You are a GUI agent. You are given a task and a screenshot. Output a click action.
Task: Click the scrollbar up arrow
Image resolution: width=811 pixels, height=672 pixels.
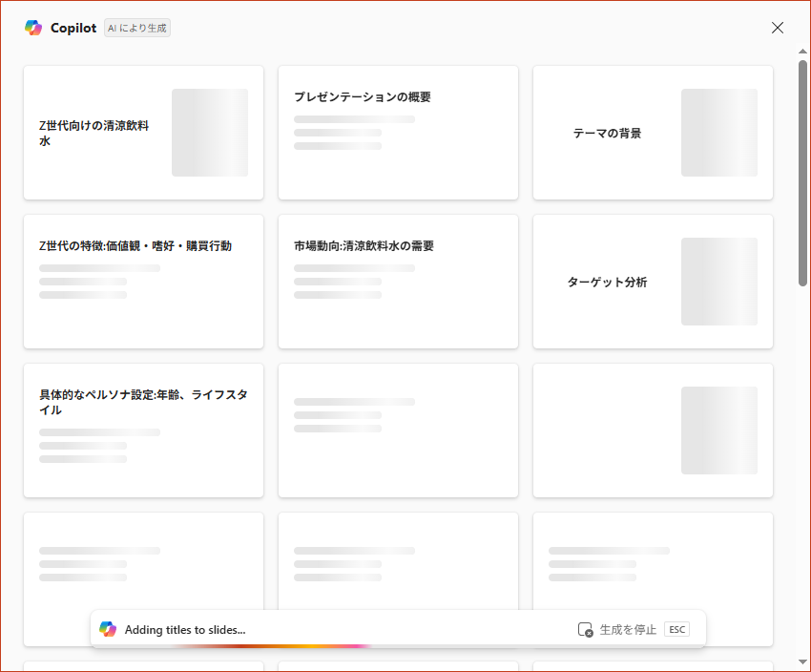[x=802, y=52]
